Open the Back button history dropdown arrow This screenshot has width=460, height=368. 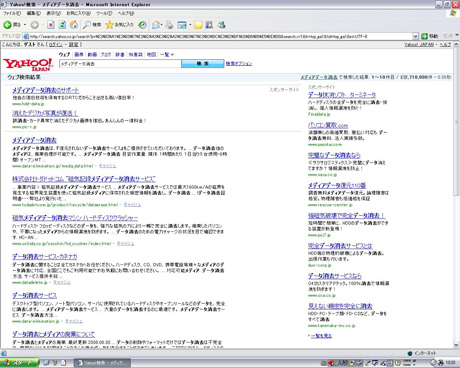pos(25,25)
